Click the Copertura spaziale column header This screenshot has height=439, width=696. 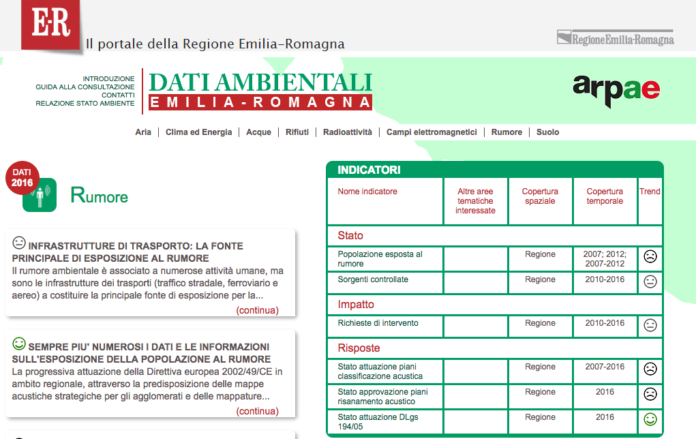[540, 196]
